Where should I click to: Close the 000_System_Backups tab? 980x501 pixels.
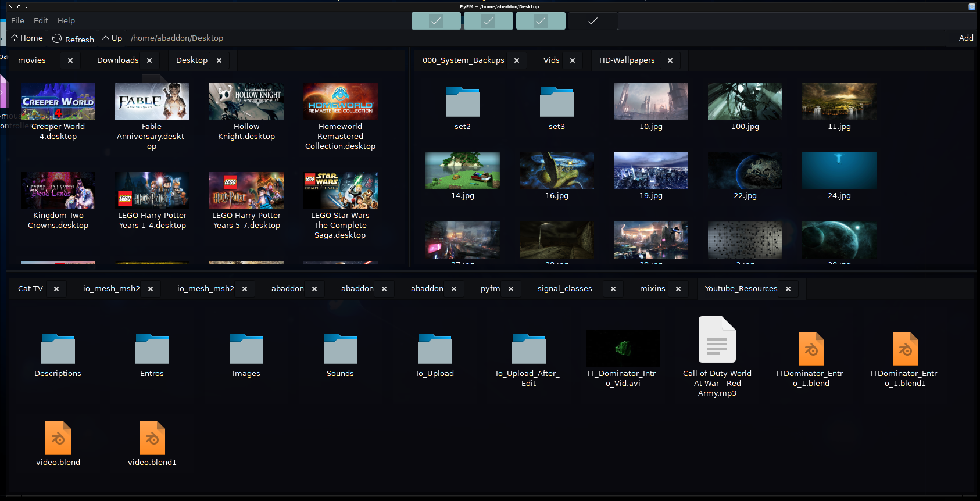tap(517, 60)
